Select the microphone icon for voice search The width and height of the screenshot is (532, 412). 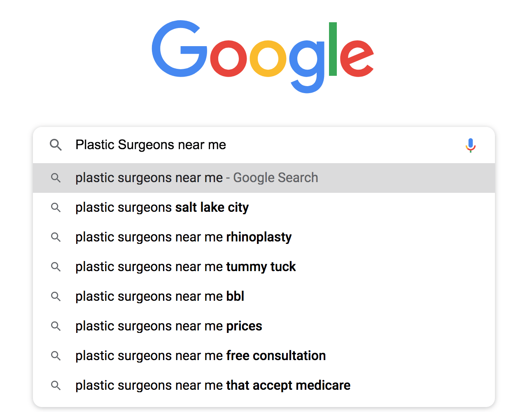click(470, 145)
